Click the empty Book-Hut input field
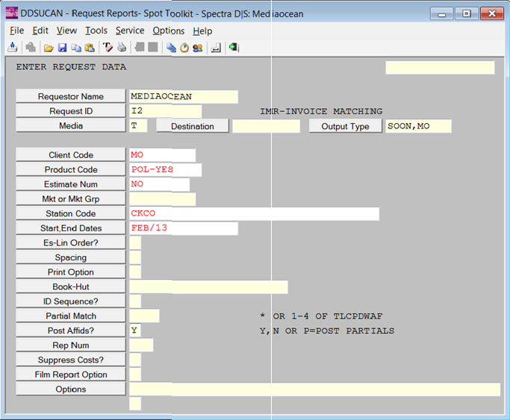This screenshot has width=510, height=420. (x=208, y=286)
